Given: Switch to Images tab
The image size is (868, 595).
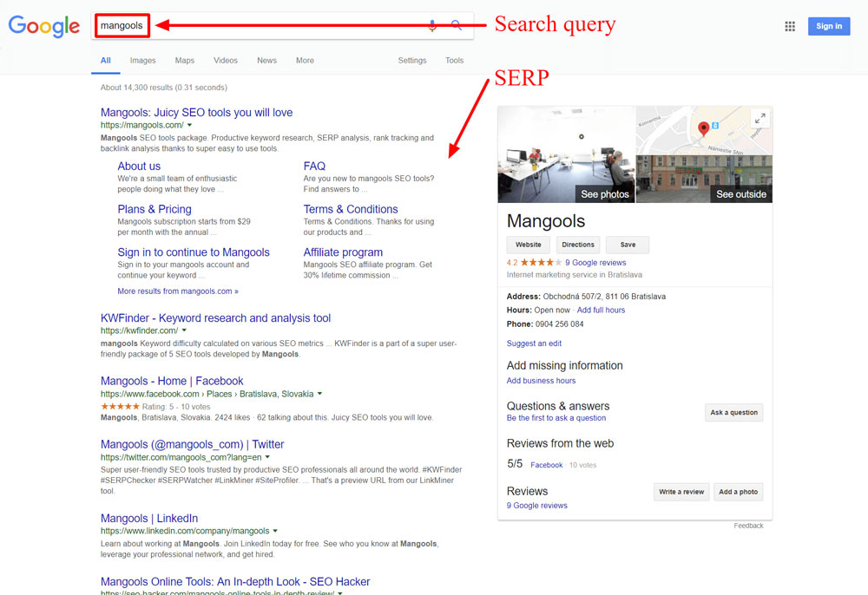Looking at the screenshot, I should 143,61.
